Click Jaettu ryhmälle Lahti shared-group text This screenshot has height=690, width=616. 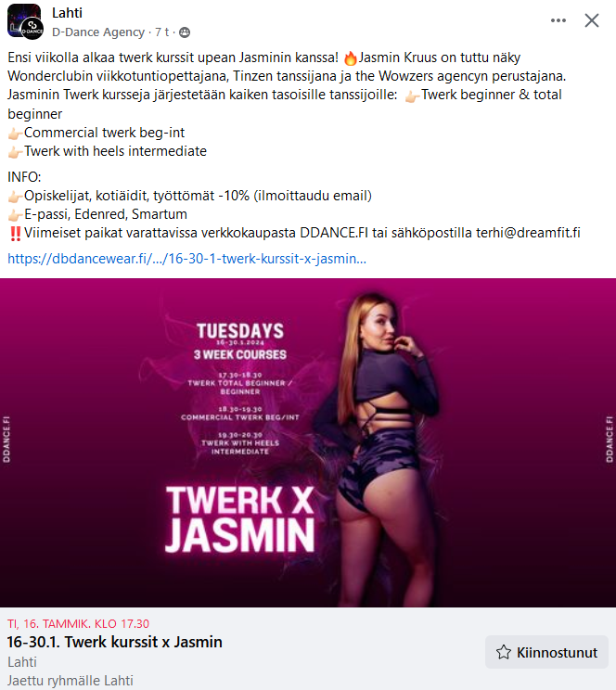click(x=70, y=681)
